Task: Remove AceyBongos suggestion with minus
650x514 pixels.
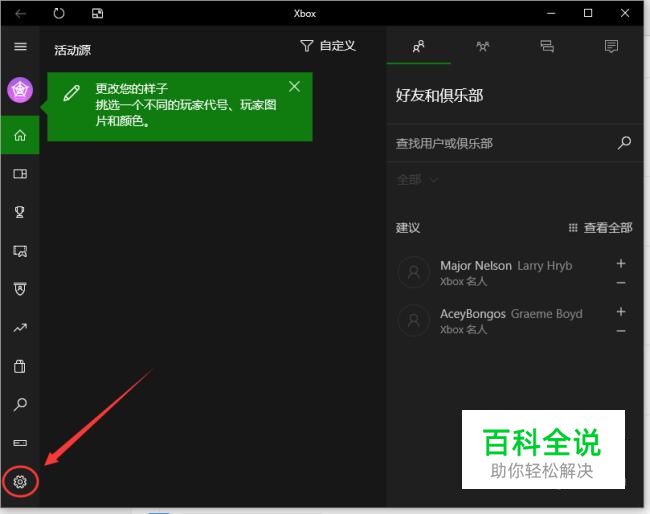Action: click(621, 331)
